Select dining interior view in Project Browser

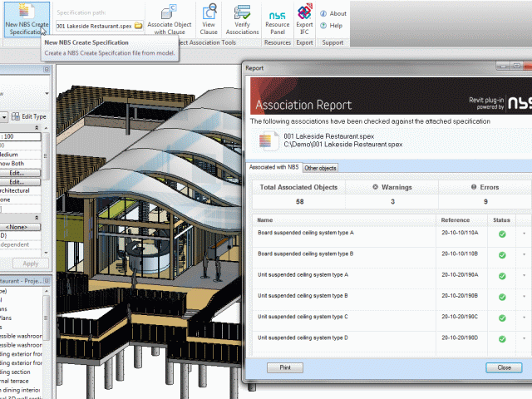[x=20, y=390]
